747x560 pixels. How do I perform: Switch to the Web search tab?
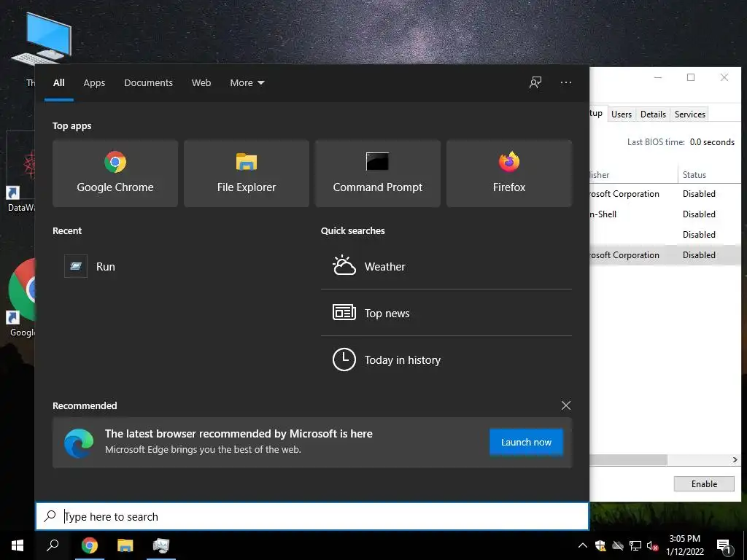[201, 83]
